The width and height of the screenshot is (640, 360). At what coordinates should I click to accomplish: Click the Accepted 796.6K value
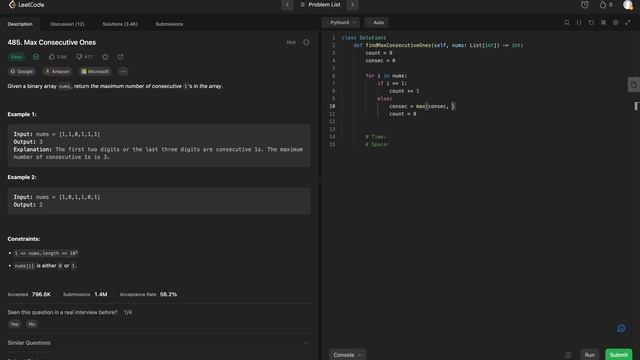pos(41,294)
